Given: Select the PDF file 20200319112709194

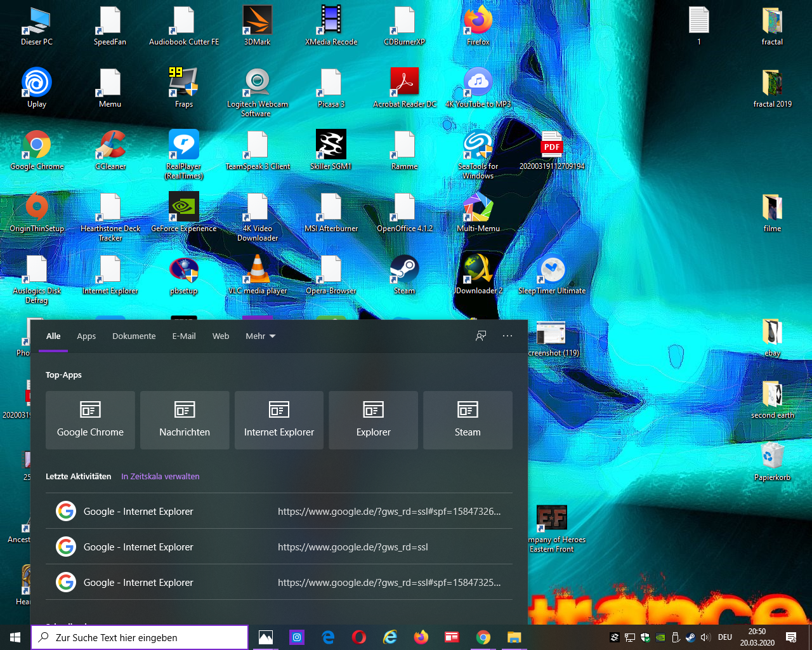Looking at the screenshot, I should point(552,150).
